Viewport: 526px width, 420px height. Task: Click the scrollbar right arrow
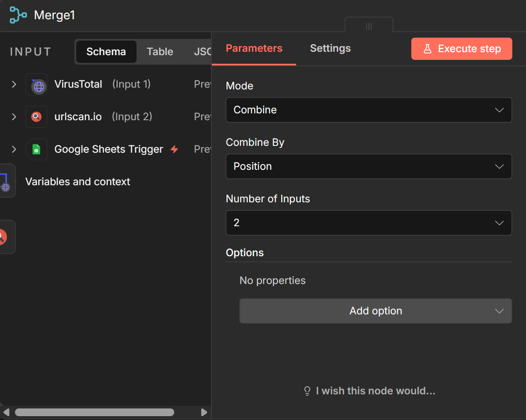point(204,412)
